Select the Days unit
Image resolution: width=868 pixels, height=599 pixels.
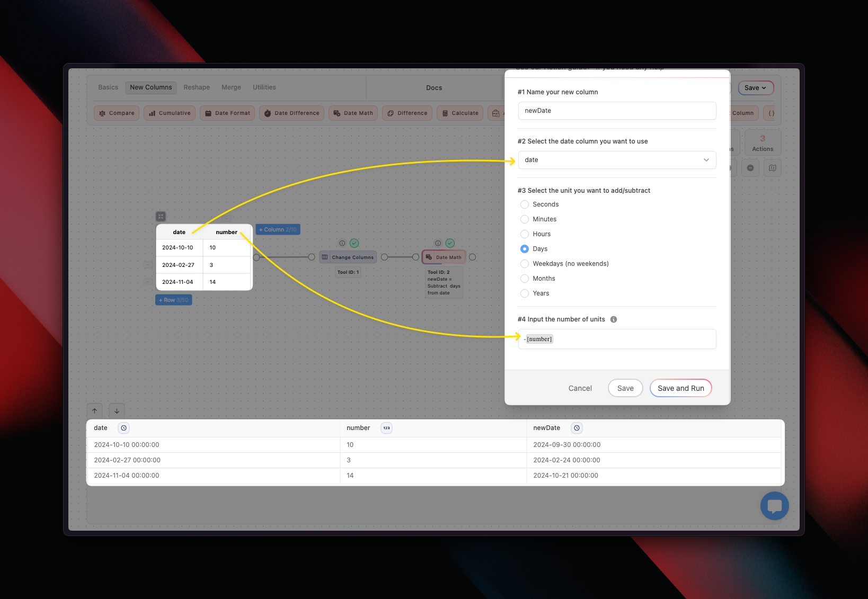point(525,249)
